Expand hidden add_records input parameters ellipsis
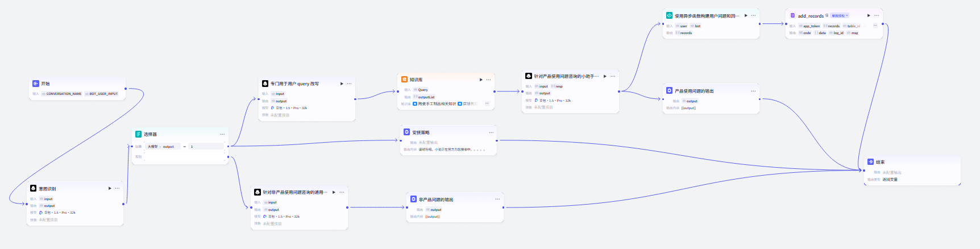This screenshot has width=980, height=249. 875,26
